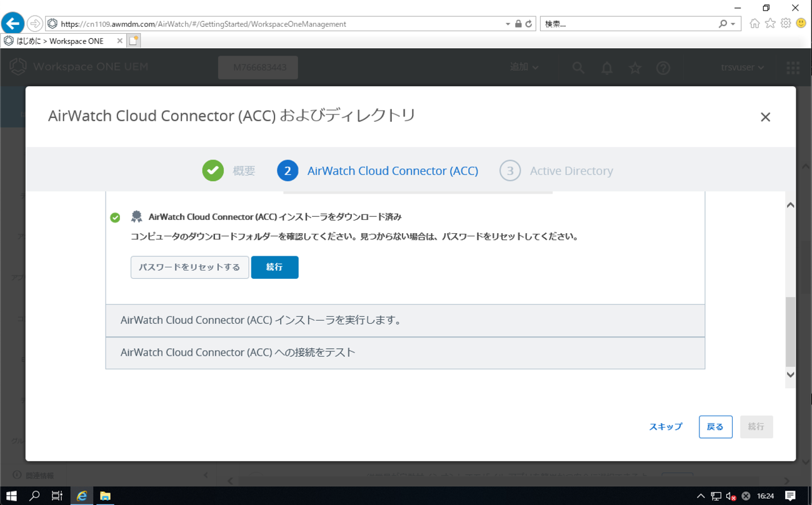The image size is (812, 505).
Task: Open Windows taskbar search
Action: point(34,496)
